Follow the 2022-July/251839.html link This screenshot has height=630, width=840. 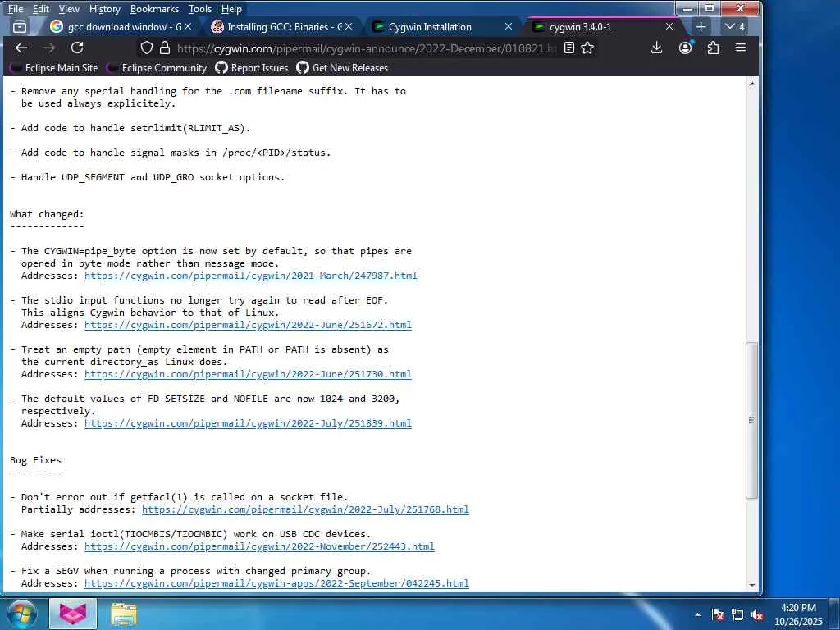click(x=248, y=424)
